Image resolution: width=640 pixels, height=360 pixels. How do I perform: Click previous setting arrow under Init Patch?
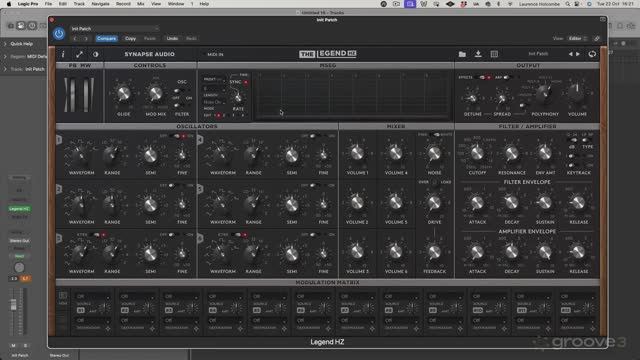tap(75, 38)
